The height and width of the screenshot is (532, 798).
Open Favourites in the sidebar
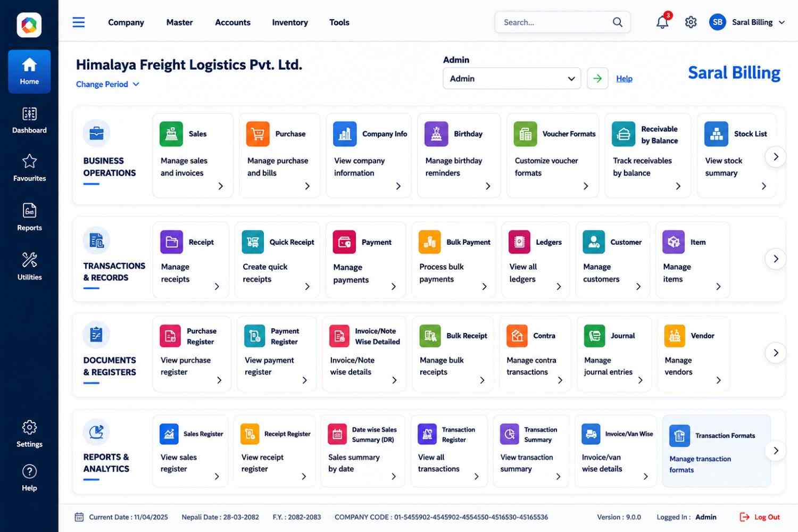[x=29, y=168]
